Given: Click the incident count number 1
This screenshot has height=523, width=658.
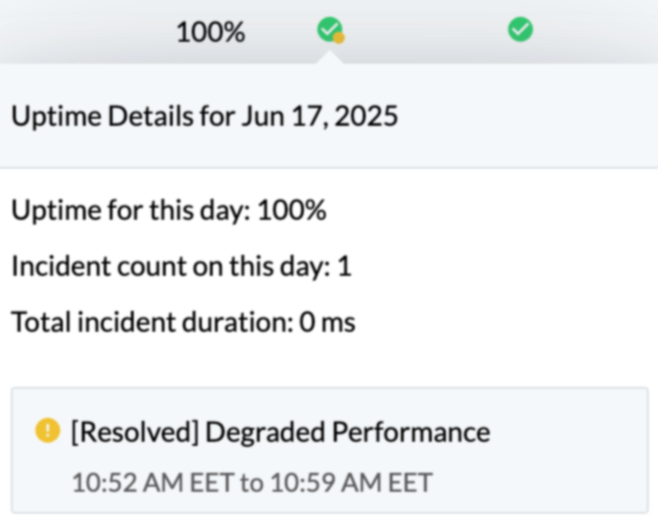Looking at the screenshot, I should 344,267.
